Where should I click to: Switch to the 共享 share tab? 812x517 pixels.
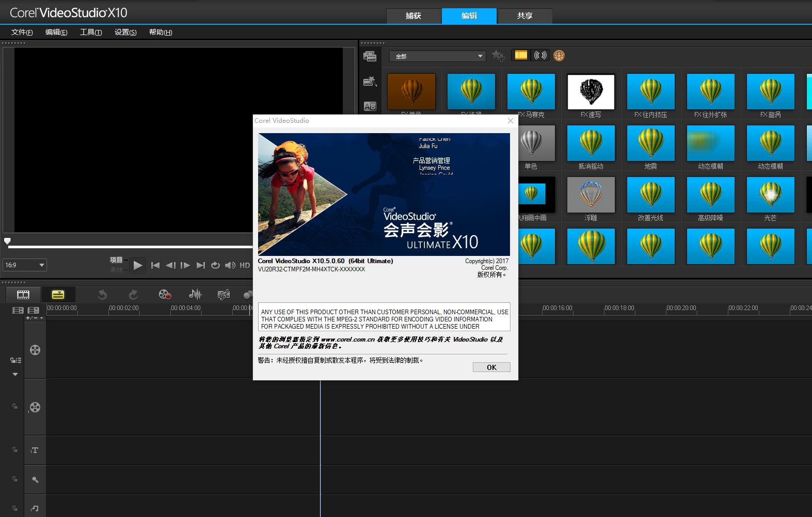(525, 16)
